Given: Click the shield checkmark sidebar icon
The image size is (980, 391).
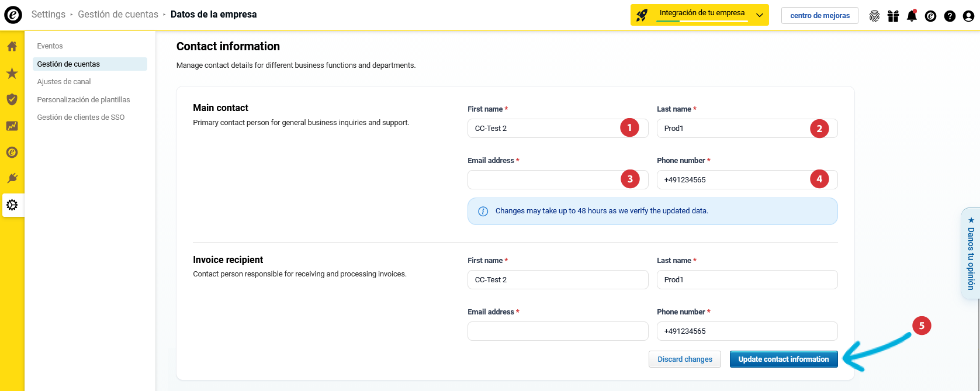Looking at the screenshot, I should 12,99.
